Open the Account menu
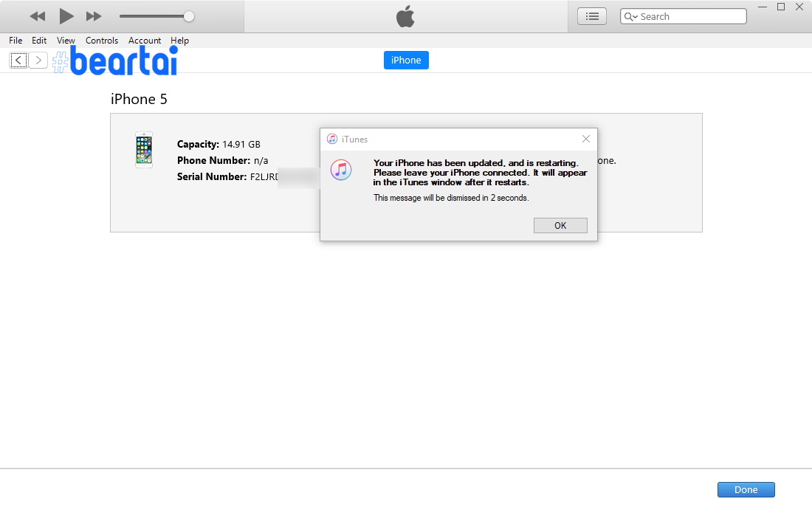The height and width of the screenshot is (510, 812). click(x=145, y=41)
